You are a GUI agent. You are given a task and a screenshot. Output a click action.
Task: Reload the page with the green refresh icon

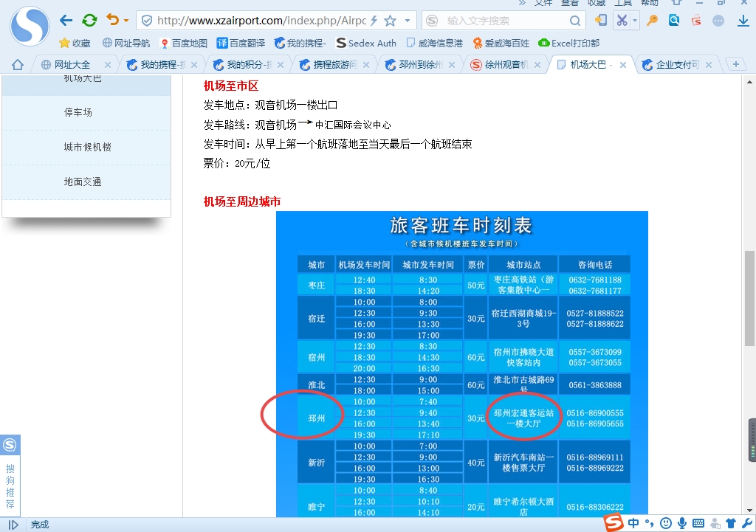point(89,21)
